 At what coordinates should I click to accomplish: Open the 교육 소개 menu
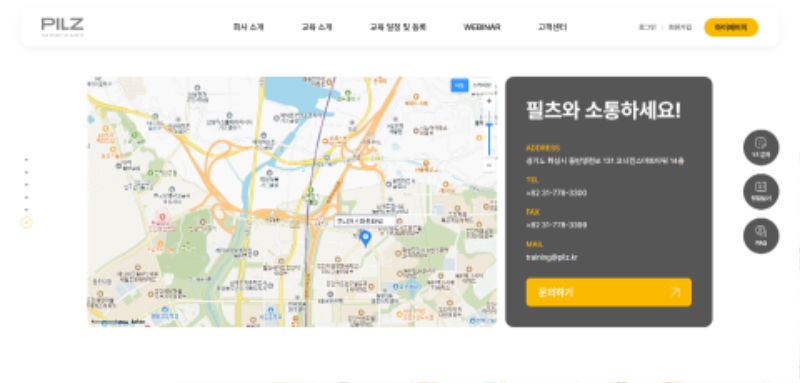tap(317, 28)
